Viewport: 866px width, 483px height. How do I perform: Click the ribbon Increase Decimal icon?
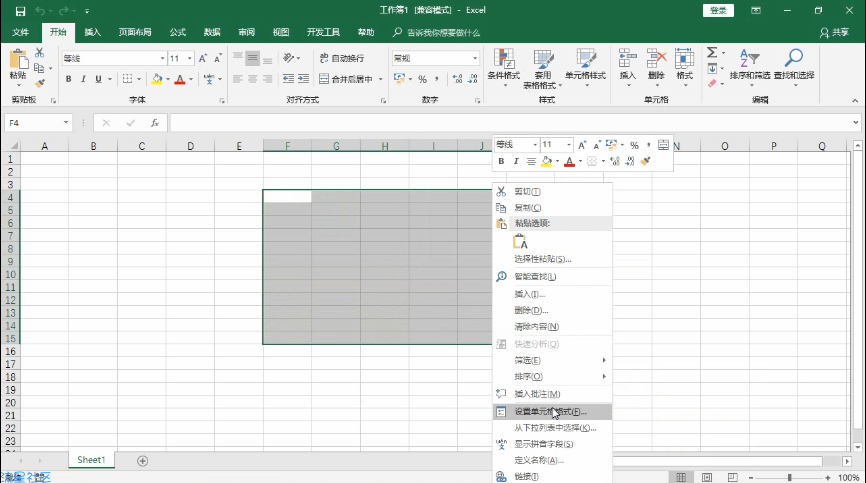(457, 79)
